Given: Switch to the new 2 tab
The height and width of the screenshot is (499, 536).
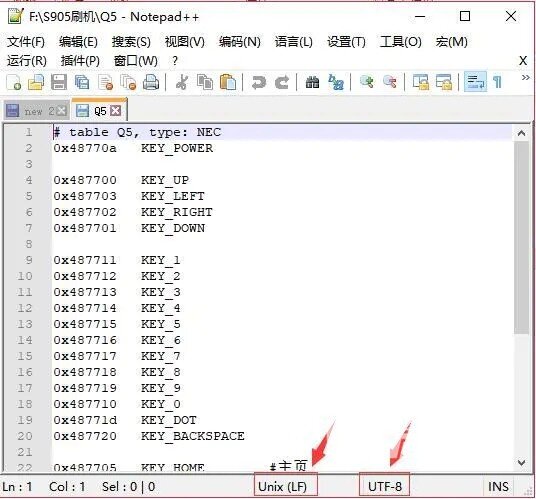Looking at the screenshot, I should click(36, 111).
